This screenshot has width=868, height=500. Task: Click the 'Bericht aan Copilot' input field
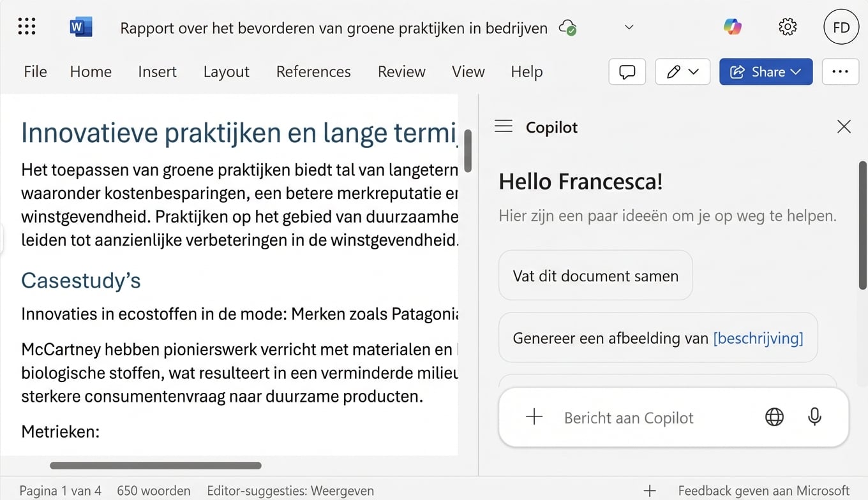[629, 417]
